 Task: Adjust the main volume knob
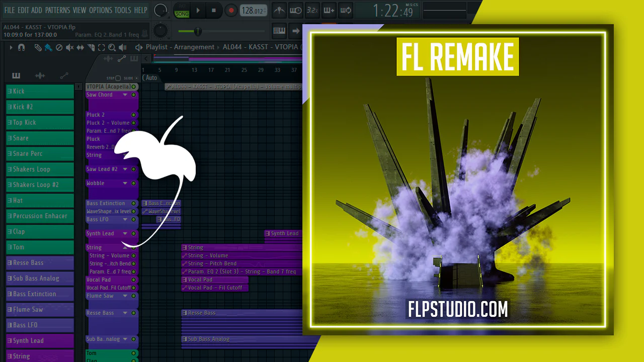(160, 10)
